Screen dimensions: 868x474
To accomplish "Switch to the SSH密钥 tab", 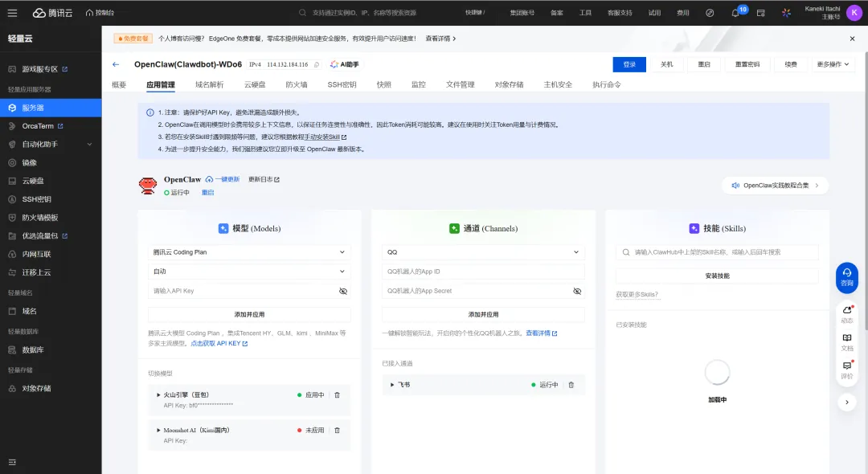I will point(342,84).
